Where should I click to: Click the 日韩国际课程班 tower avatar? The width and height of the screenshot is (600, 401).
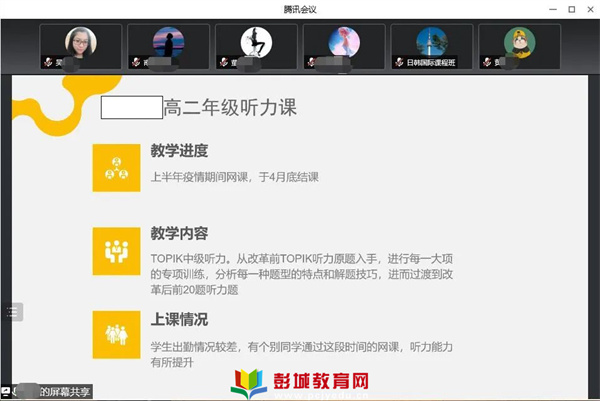pos(432,42)
